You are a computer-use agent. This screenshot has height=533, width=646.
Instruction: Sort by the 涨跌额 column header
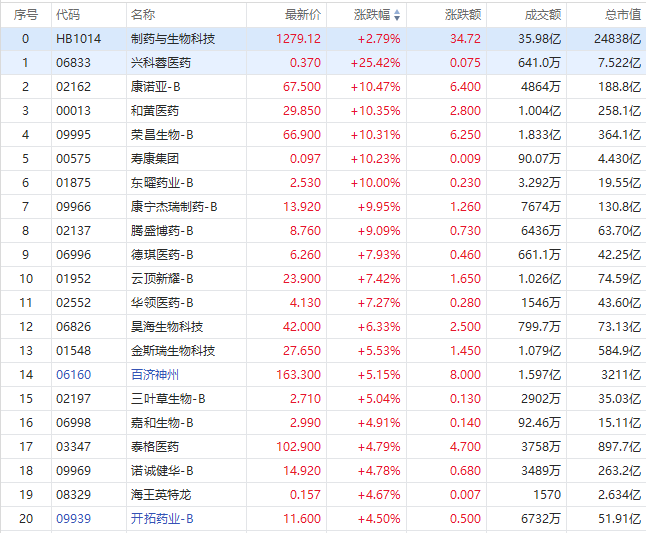(463, 15)
